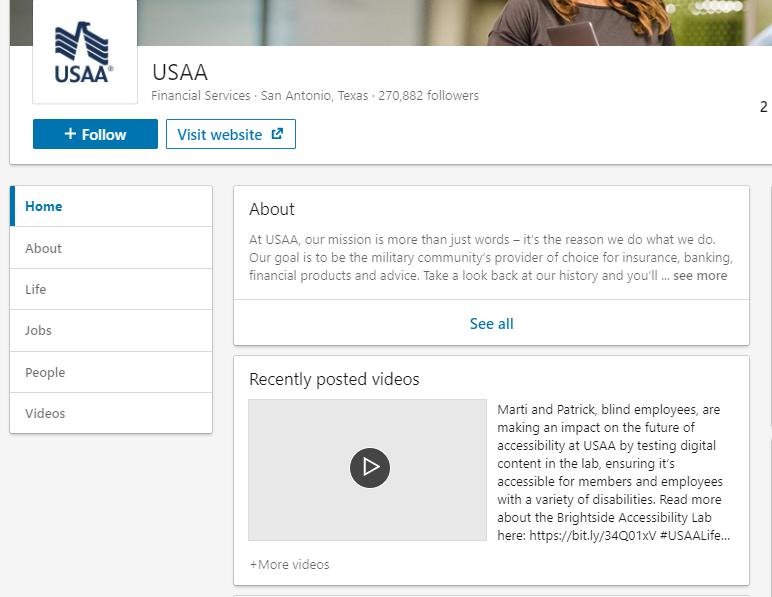Click the USAA company logo
This screenshot has width=772, height=597.
click(85, 51)
